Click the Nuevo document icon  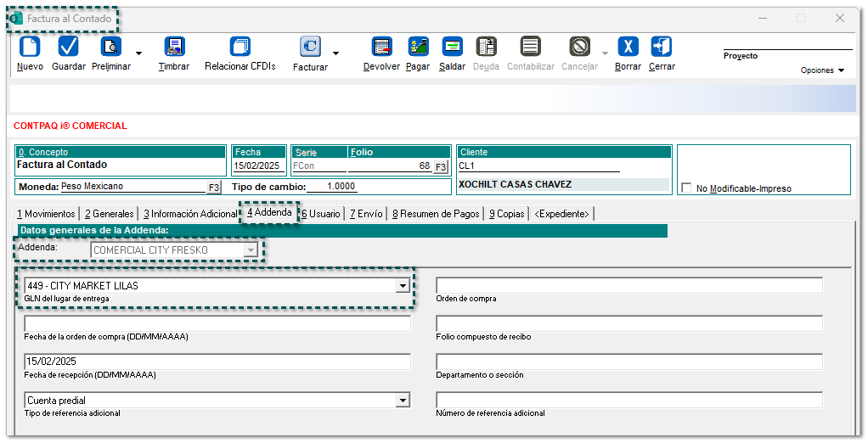[x=30, y=47]
